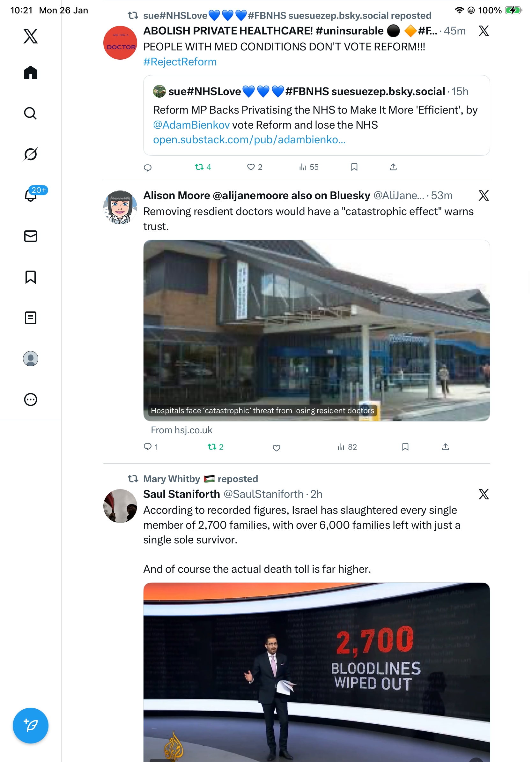
Task: Bookmark Alison Moore's hospital post
Action: pyautogui.click(x=405, y=447)
